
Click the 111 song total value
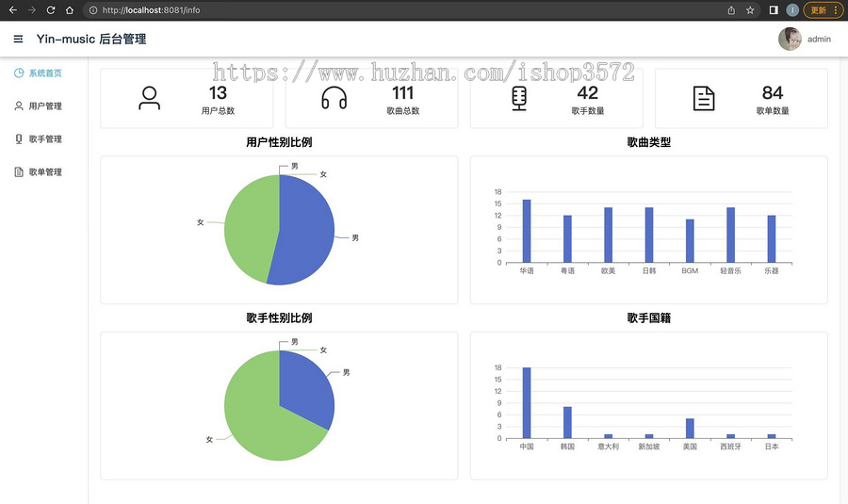403,93
